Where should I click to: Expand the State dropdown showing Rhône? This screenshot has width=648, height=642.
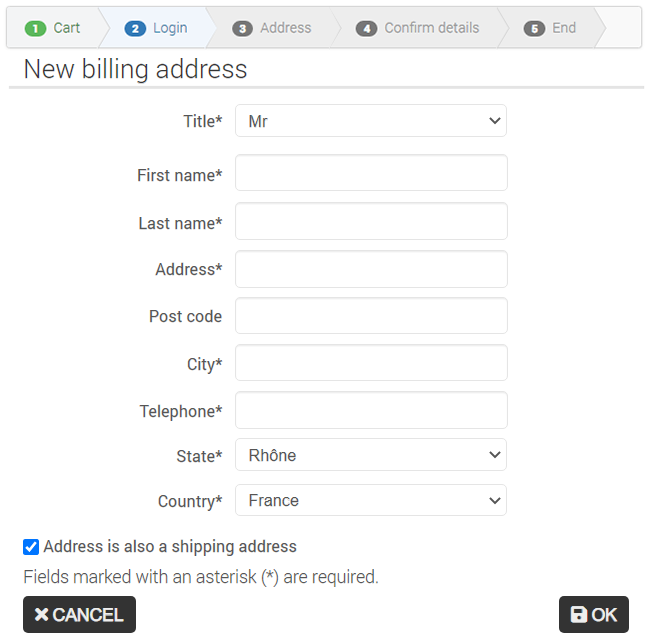coord(371,455)
